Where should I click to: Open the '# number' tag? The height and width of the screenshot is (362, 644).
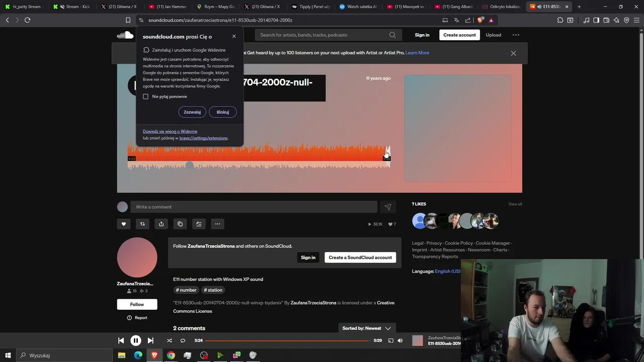pos(186,290)
